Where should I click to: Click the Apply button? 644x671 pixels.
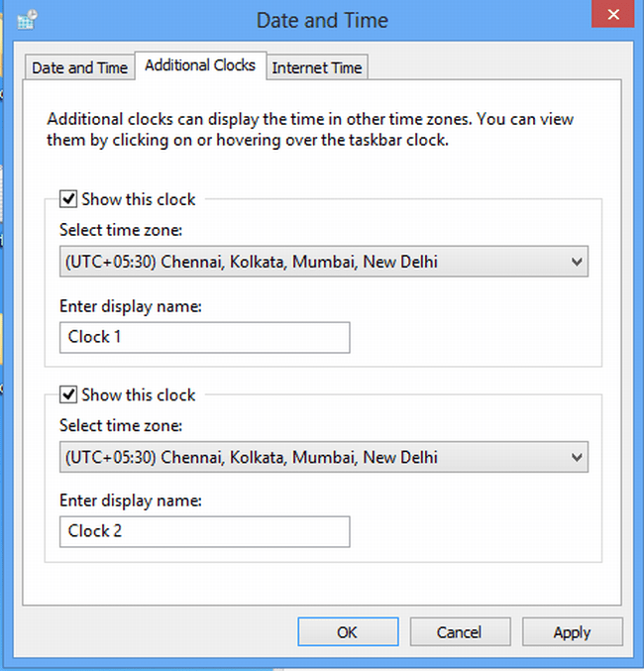point(572,631)
